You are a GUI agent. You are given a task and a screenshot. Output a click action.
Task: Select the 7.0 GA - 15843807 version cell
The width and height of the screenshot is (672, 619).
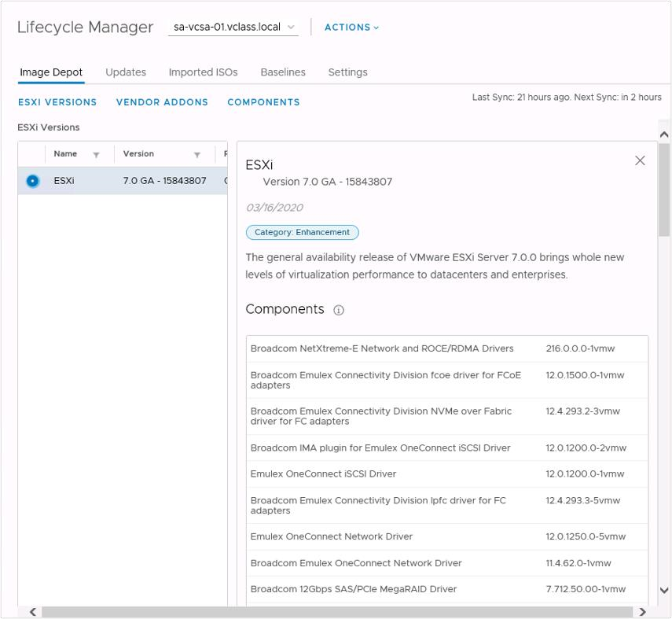pyautogui.click(x=164, y=181)
